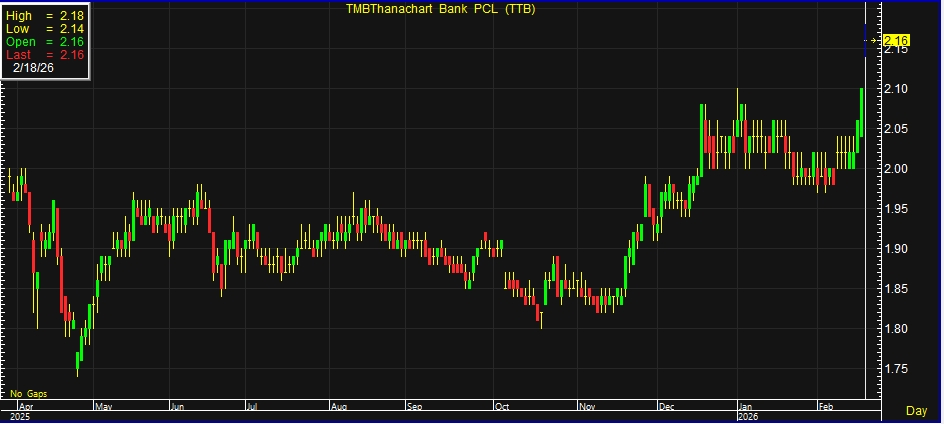
Task: Click the 1.75 level on the price scale
Action: point(897,369)
